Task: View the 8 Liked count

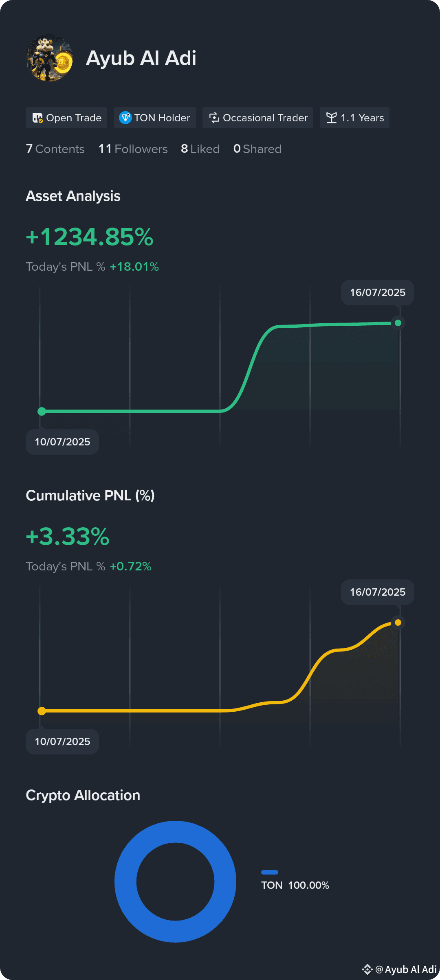Action: point(200,149)
